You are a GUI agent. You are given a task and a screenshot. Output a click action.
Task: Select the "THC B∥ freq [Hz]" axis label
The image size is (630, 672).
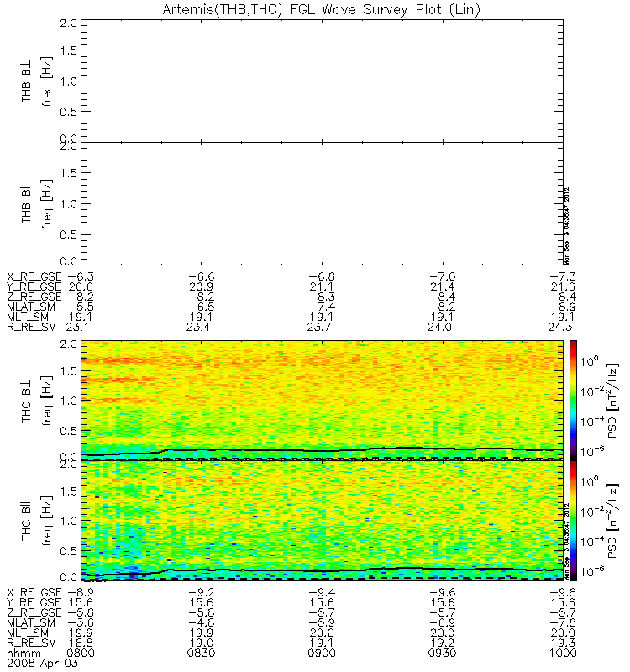[36, 521]
